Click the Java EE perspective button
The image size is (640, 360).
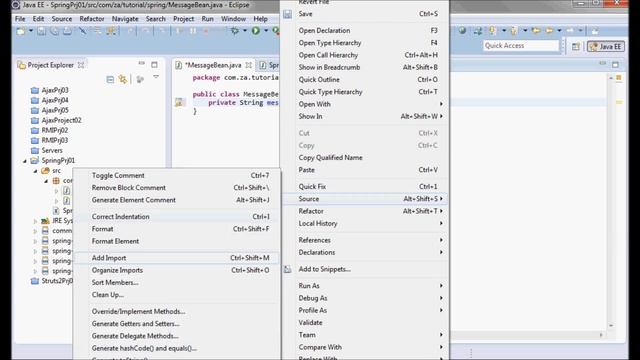click(x=606, y=47)
